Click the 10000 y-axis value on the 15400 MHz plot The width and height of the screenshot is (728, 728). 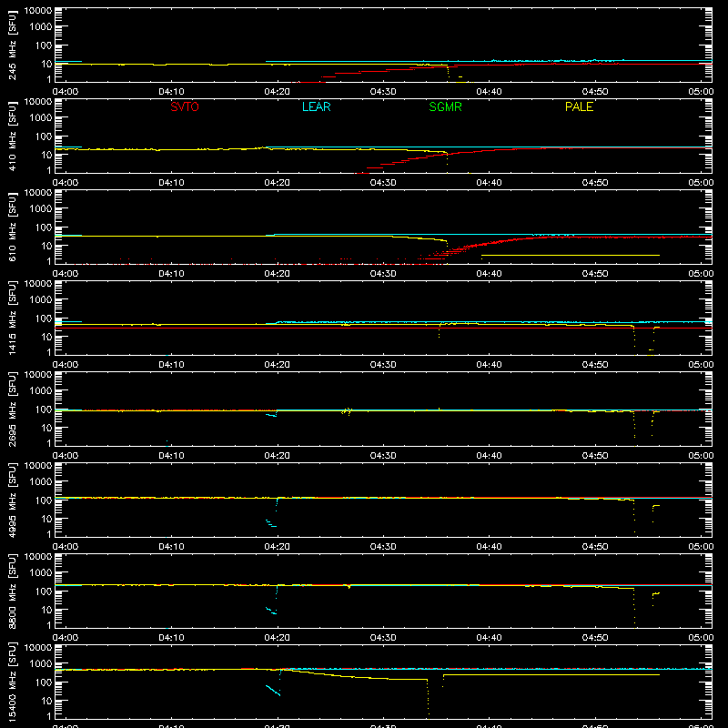tap(38, 648)
